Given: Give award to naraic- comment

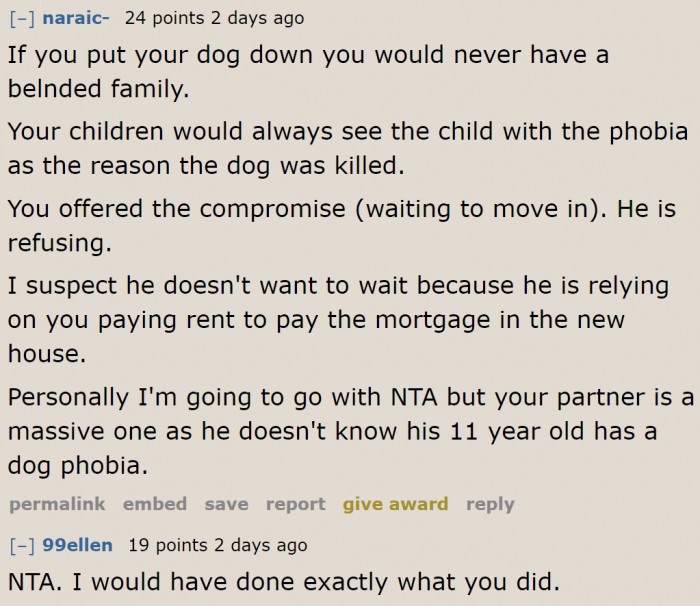Looking at the screenshot, I should tap(395, 504).
